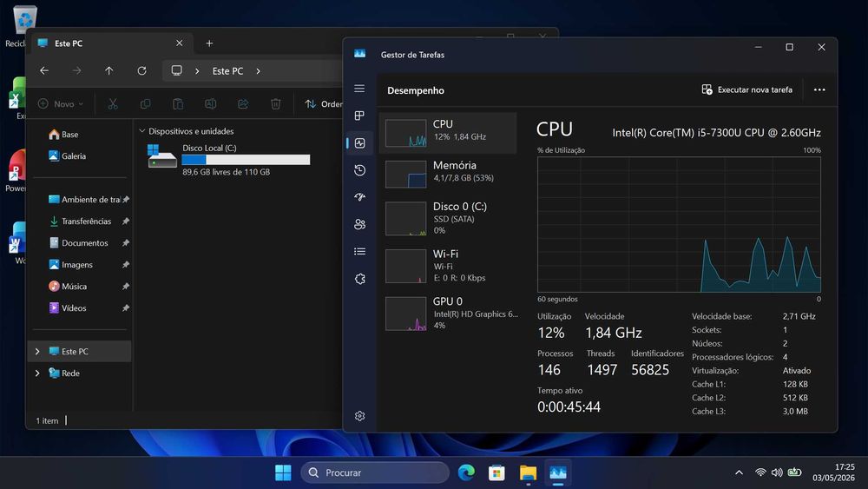868x489 pixels.
Task: Expand the Rede tree node
Action: pyautogui.click(x=37, y=373)
